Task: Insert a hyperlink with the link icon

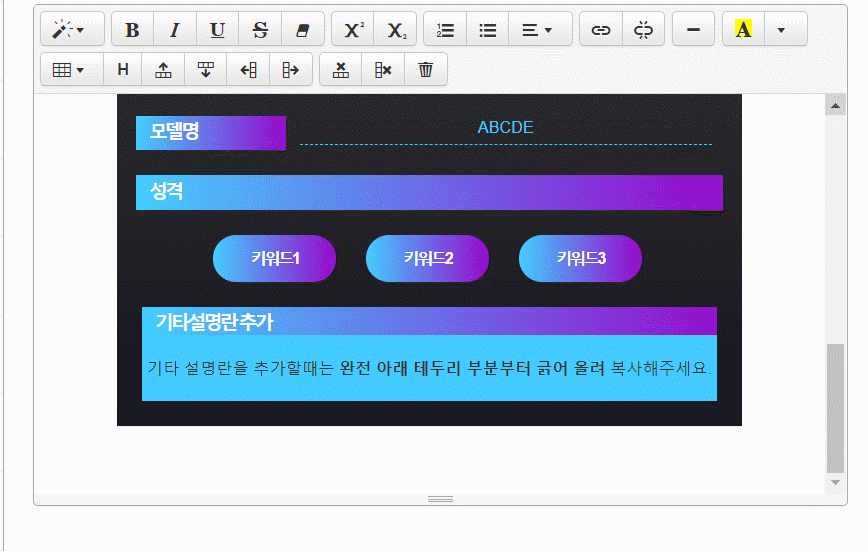Action: point(601,29)
